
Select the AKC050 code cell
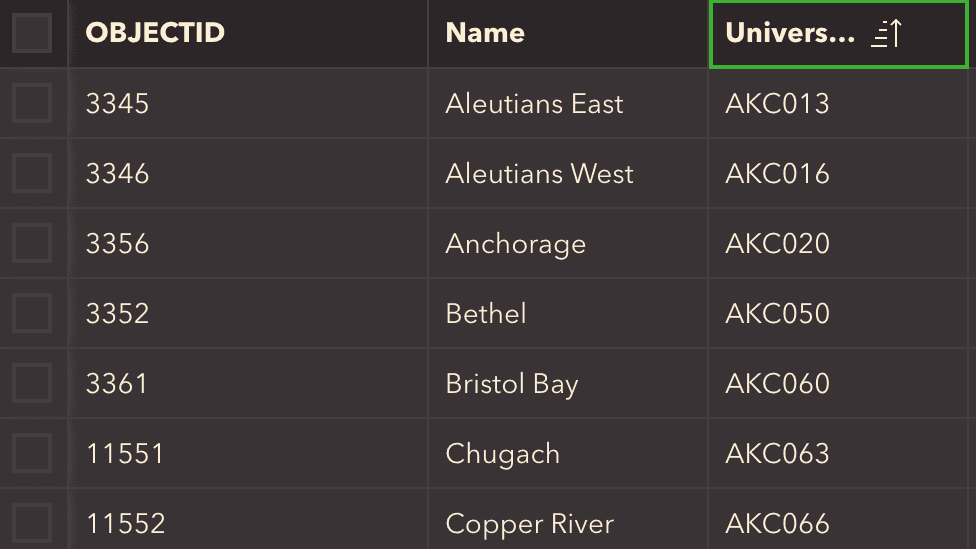click(x=838, y=313)
